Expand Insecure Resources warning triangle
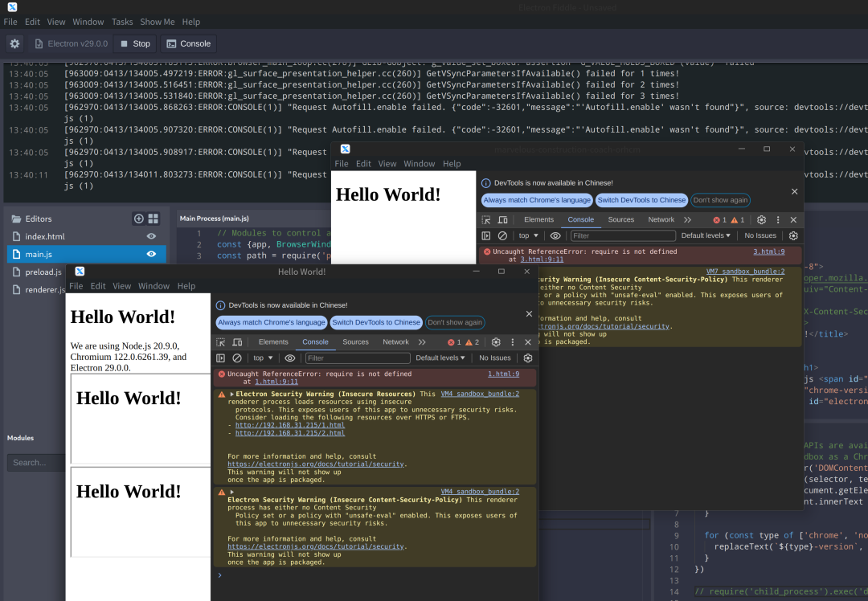 point(232,394)
